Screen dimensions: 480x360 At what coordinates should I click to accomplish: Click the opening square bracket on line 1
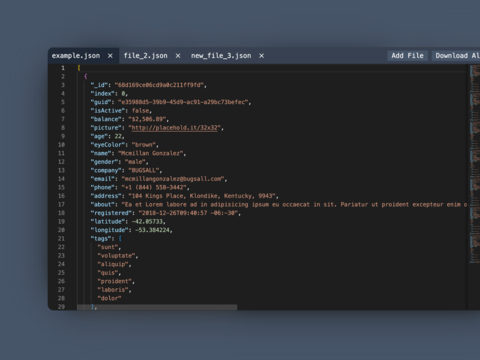[79, 68]
